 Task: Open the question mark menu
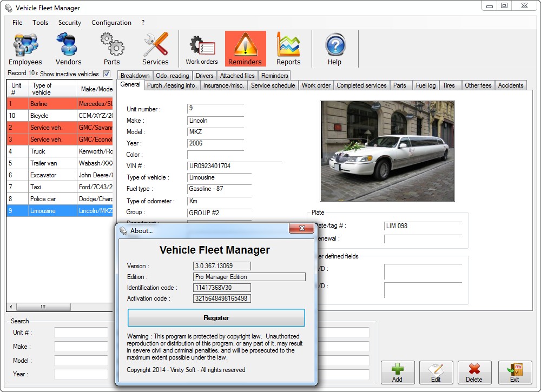click(143, 22)
